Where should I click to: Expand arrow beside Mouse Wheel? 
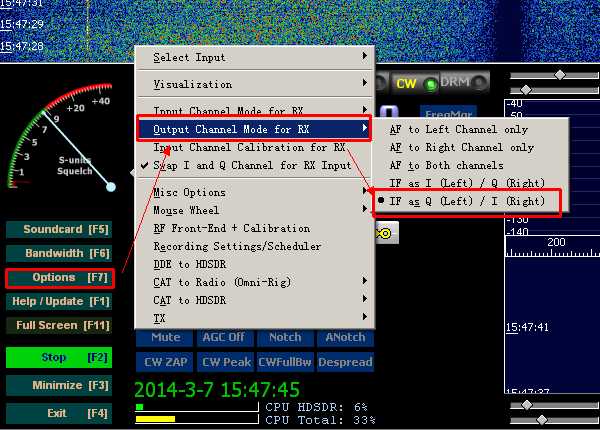[365, 208]
